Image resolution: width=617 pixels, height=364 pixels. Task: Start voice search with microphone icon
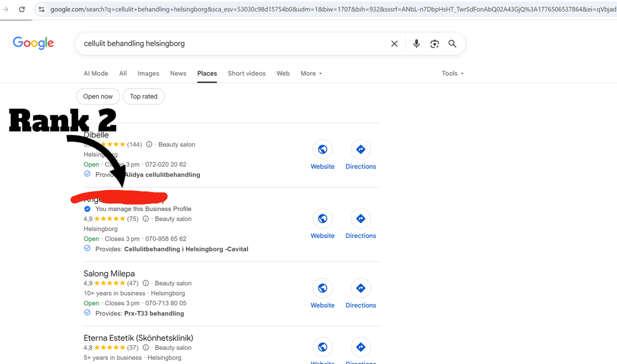tap(416, 43)
